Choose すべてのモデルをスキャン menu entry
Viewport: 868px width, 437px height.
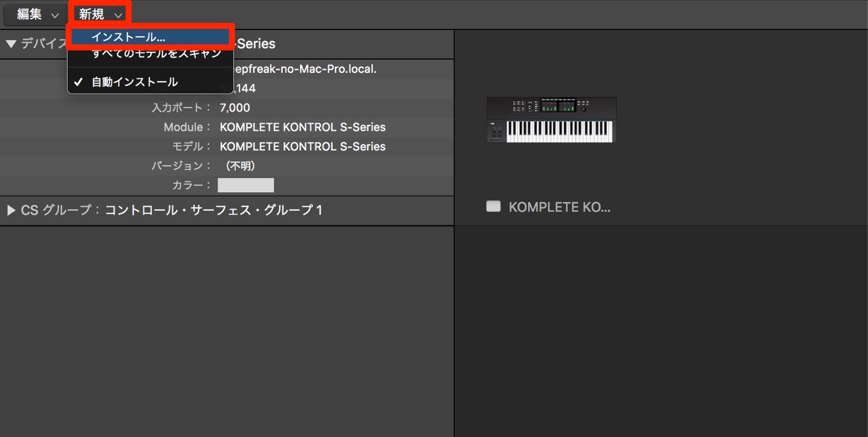(156, 54)
